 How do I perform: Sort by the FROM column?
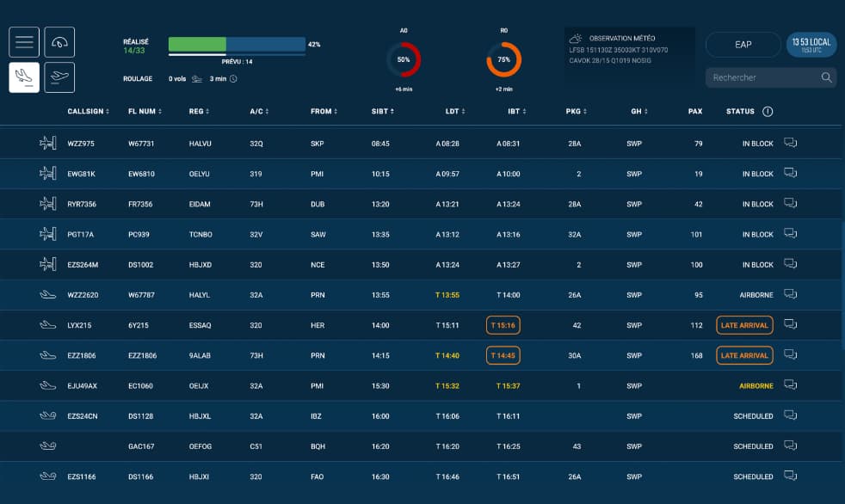[324, 112]
